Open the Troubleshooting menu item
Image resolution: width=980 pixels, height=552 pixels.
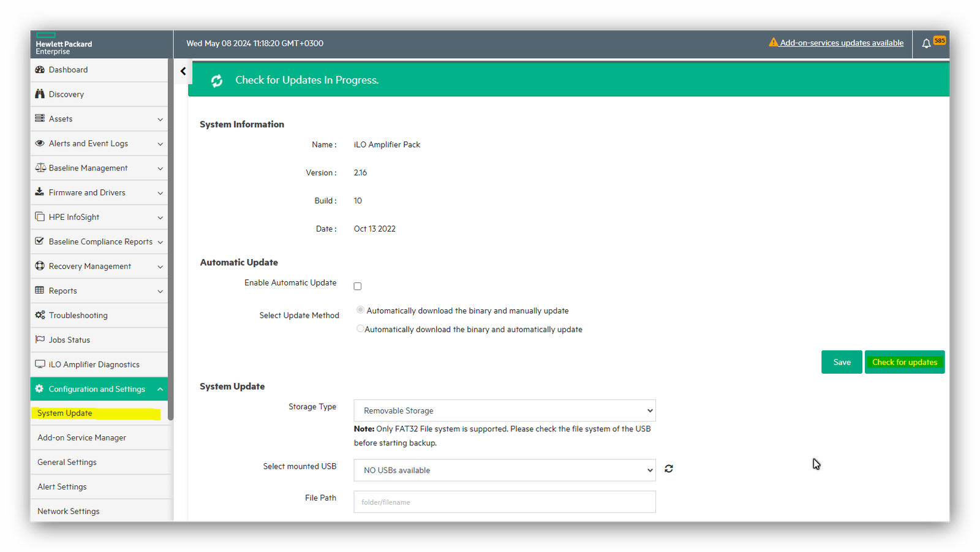99,315
